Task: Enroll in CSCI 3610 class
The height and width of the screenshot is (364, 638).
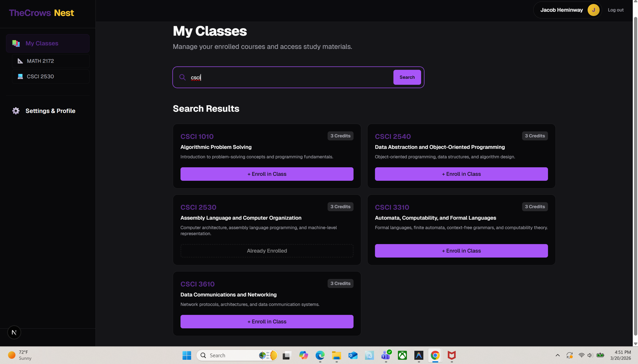Action: 267,322
